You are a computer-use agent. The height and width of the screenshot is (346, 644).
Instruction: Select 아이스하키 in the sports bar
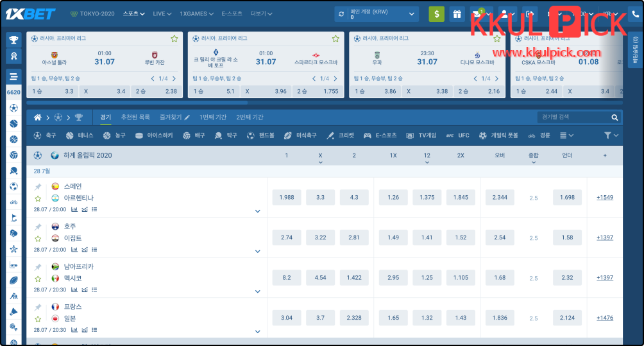(154, 135)
